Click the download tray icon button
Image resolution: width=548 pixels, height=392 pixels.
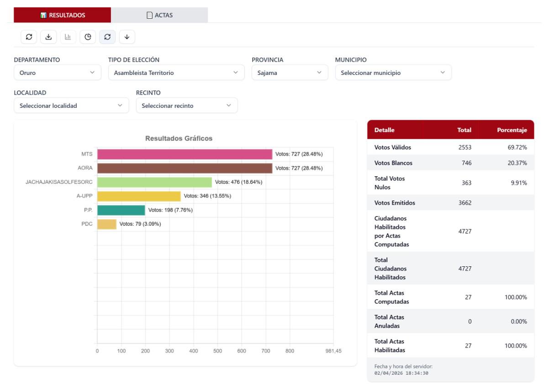[x=48, y=37]
